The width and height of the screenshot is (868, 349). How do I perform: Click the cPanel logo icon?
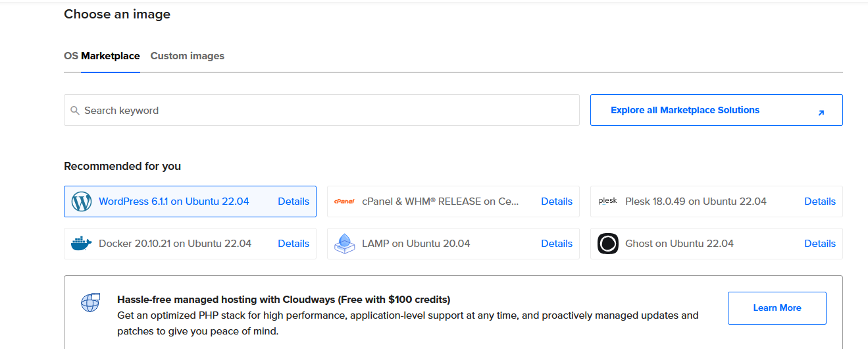344,201
